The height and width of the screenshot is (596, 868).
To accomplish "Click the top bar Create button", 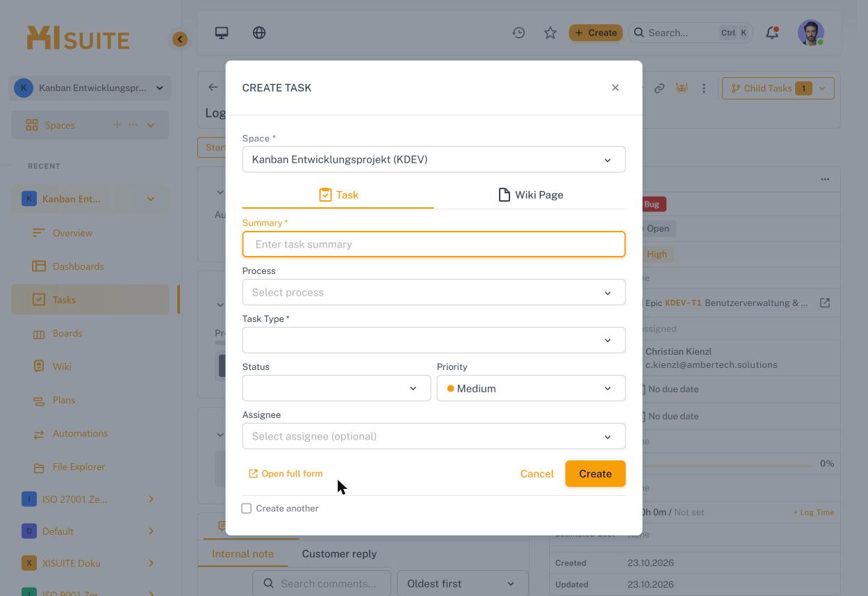I will coord(596,33).
